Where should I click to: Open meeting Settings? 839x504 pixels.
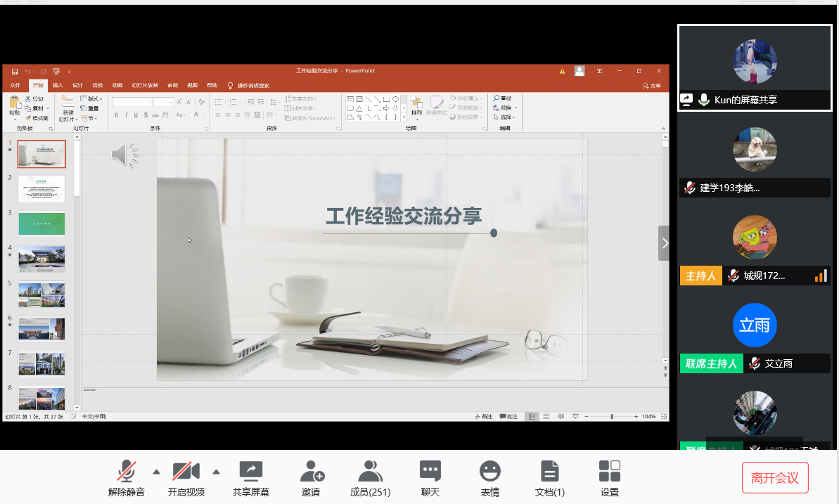tap(609, 478)
